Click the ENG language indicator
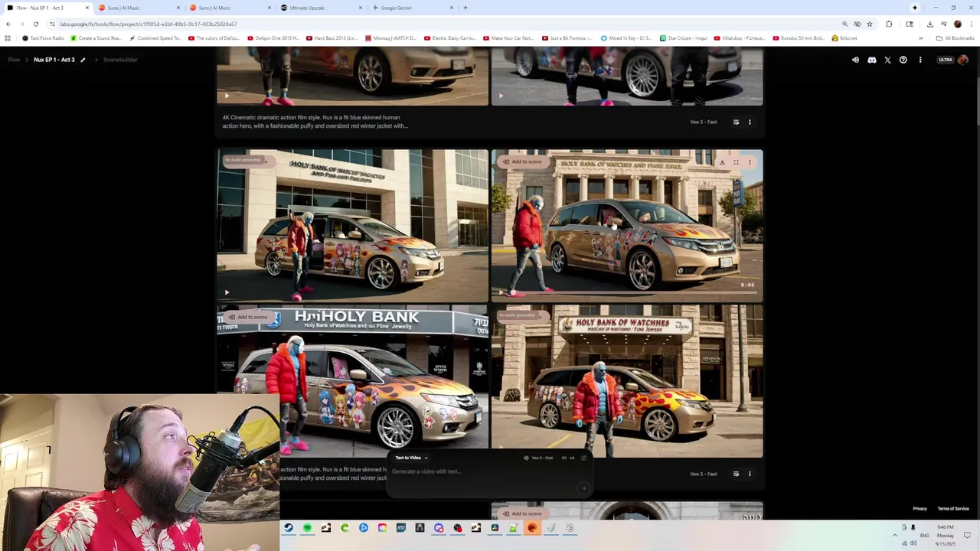Viewport: 980px width, 551px height. coord(925,535)
